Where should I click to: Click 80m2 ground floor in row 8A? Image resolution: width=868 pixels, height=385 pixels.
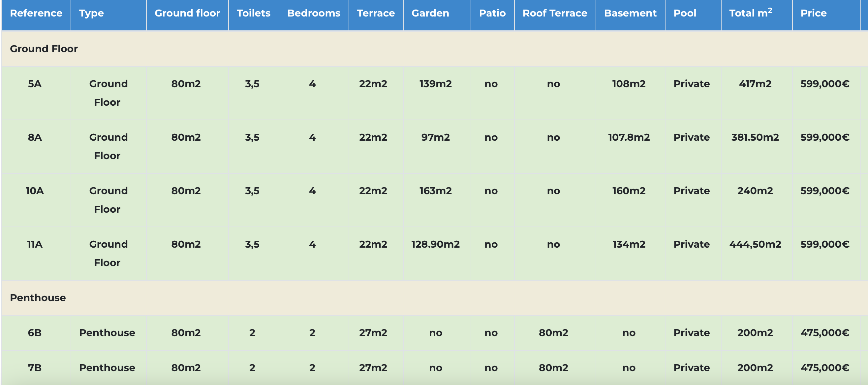point(186,137)
